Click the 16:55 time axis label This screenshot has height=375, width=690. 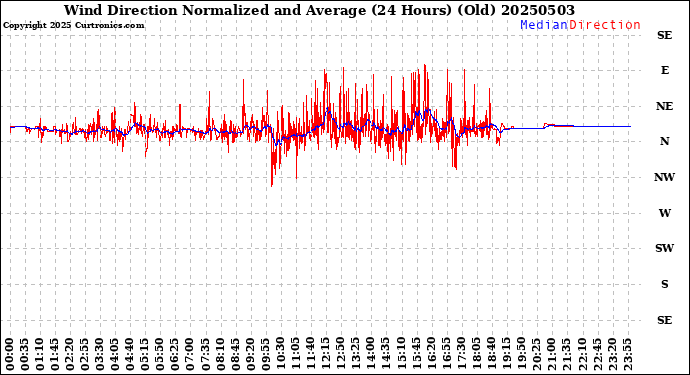point(446,354)
